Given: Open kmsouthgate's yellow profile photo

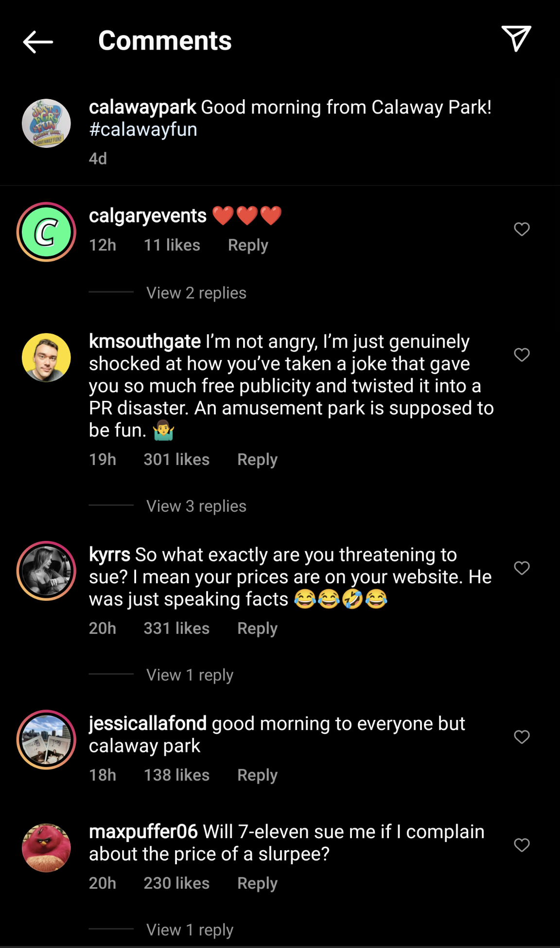Looking at the screenshot, I should point(46,358).
